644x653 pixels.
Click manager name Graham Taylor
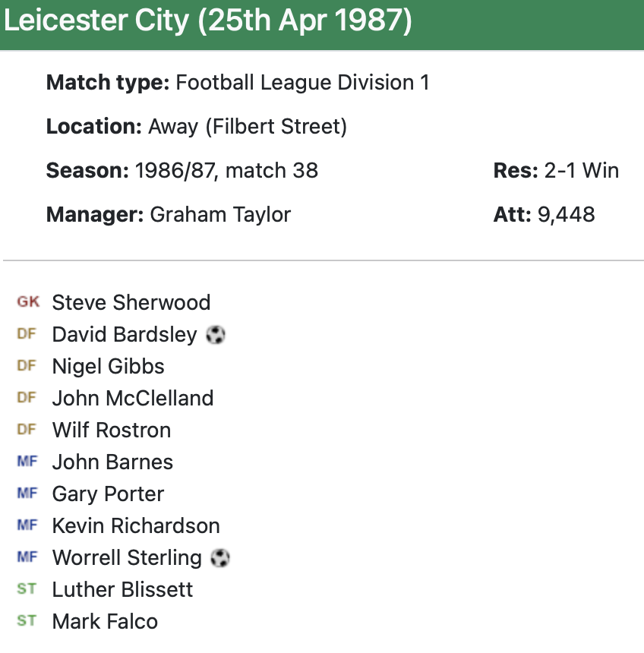(220, 214)
